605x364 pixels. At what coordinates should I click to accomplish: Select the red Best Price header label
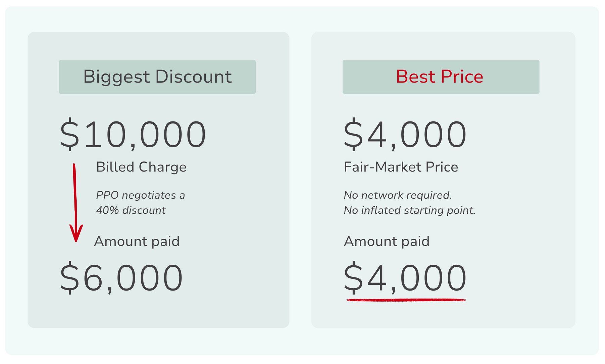coord(440,77)
